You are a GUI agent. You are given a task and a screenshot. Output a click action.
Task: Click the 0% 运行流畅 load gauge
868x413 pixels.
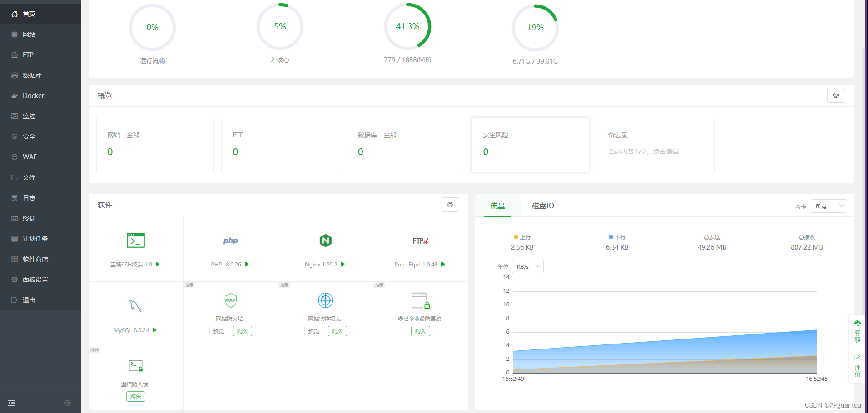[x=152, y=28]
